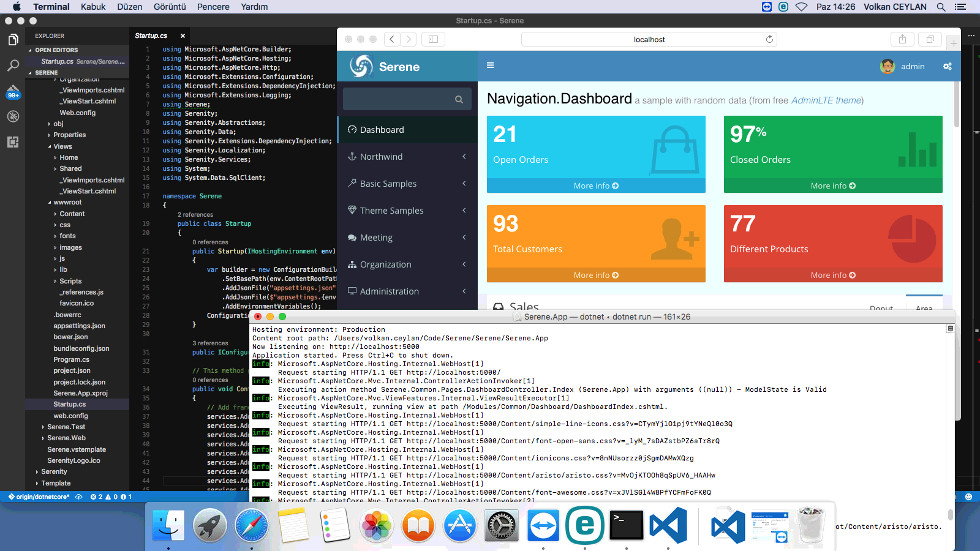This screenshot has height=551, width=980.
Task: Open project.json in the explorer
Action: click(x=72, y=370)
